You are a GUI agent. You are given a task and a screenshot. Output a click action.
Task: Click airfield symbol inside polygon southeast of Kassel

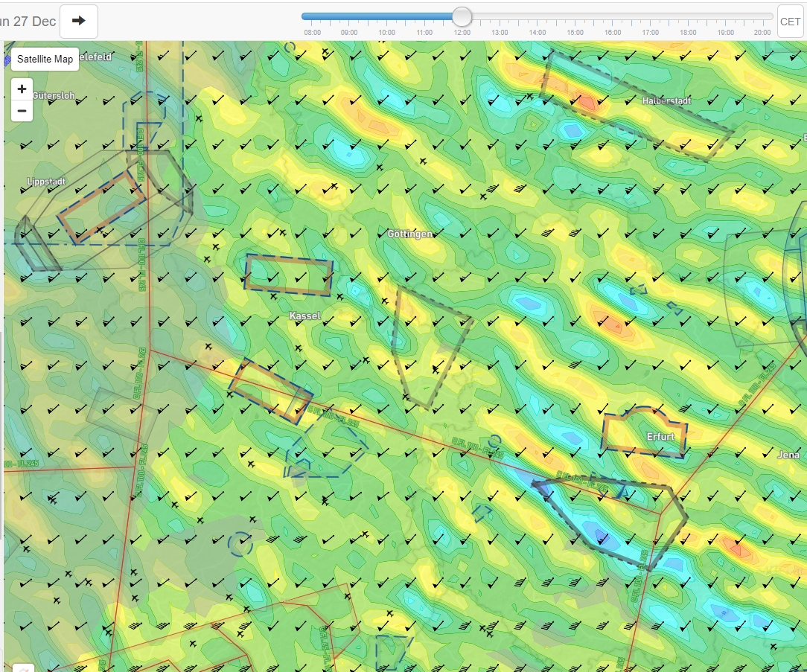(436, 368)
